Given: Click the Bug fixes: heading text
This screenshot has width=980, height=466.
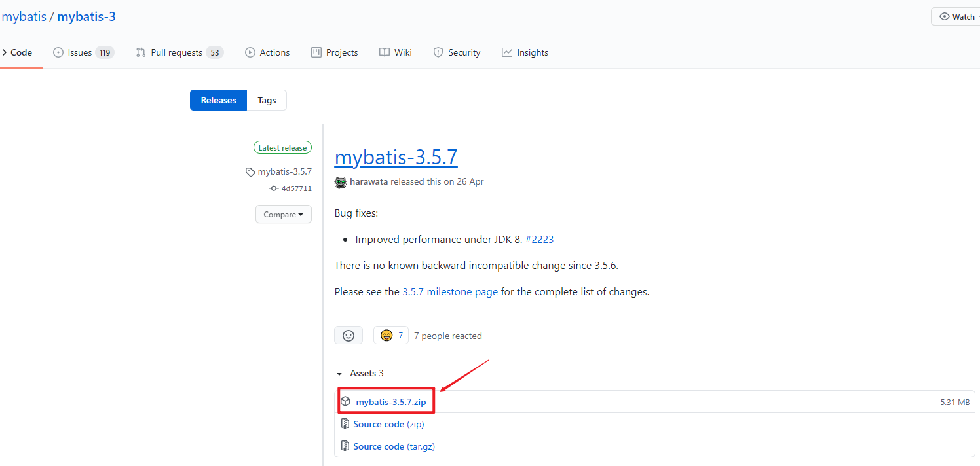Looking at the screenshot, I should 356,213.
